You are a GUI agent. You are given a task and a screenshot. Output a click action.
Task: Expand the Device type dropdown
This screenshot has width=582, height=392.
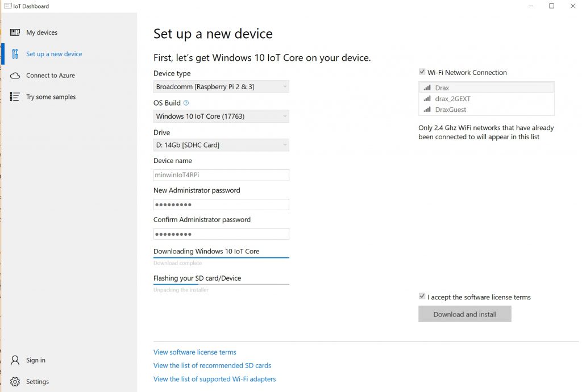[221, 87]
